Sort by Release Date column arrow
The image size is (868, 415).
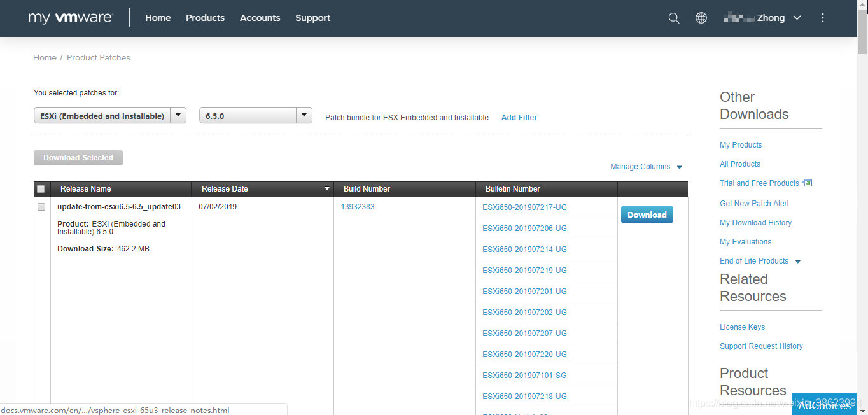coord(327,189)
